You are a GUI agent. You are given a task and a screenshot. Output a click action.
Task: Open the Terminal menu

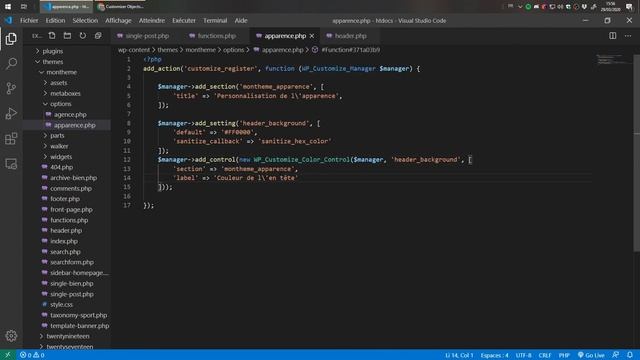215,20
